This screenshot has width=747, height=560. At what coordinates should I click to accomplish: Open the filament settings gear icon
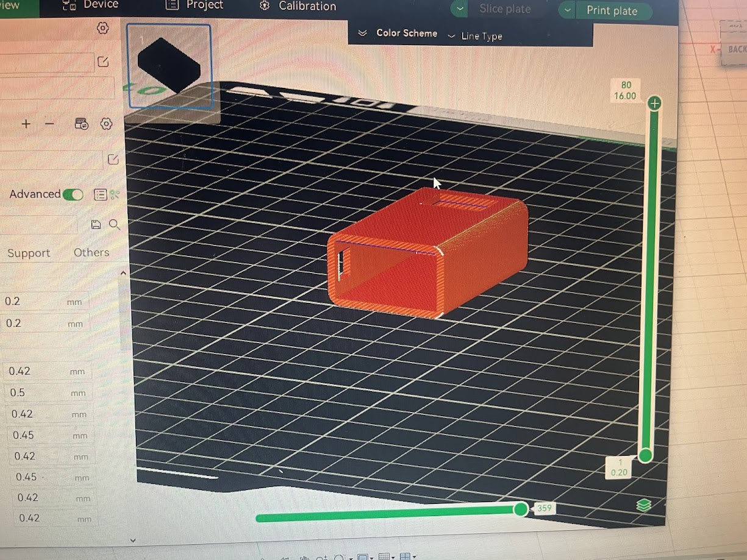[107, 124]
